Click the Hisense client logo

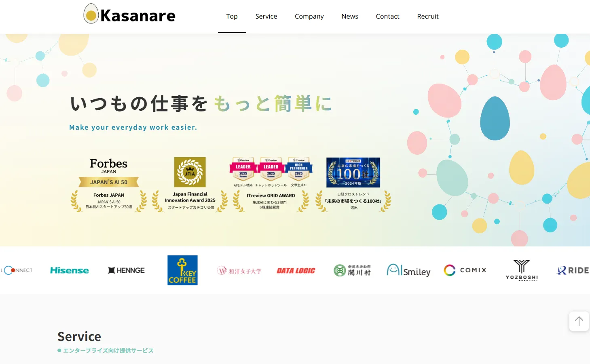pos(69,270)
